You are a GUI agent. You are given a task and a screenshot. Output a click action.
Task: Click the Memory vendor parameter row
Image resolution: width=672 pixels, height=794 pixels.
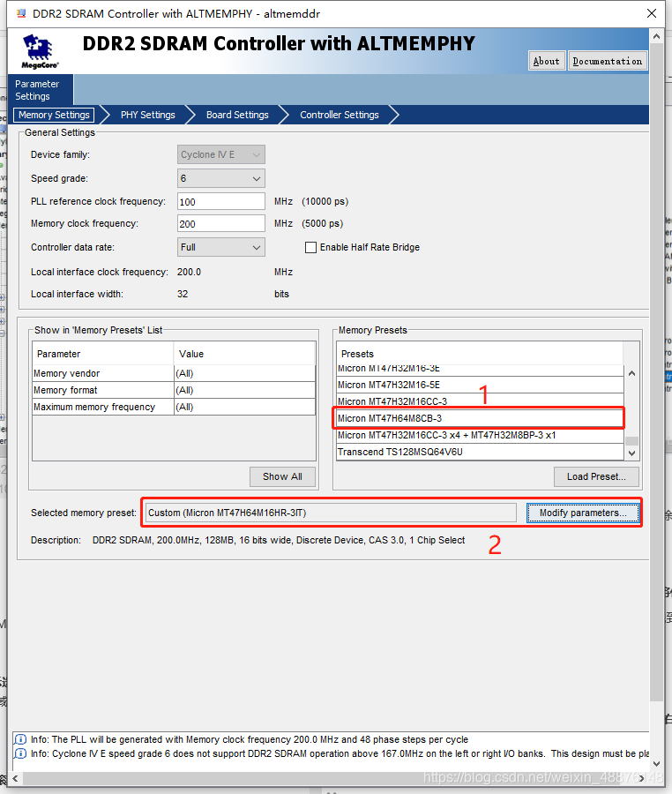pos(103,374)
